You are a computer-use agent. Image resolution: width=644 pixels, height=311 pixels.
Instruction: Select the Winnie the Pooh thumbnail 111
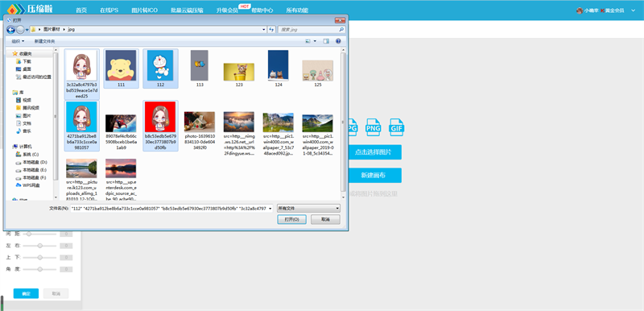[122, 68]
